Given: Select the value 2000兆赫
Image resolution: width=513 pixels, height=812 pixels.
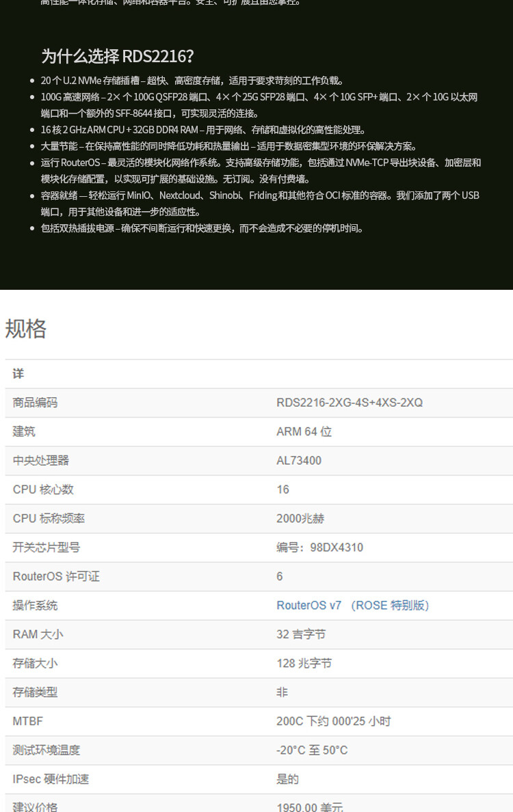Looking at the screenshot, I should [300, 518].
